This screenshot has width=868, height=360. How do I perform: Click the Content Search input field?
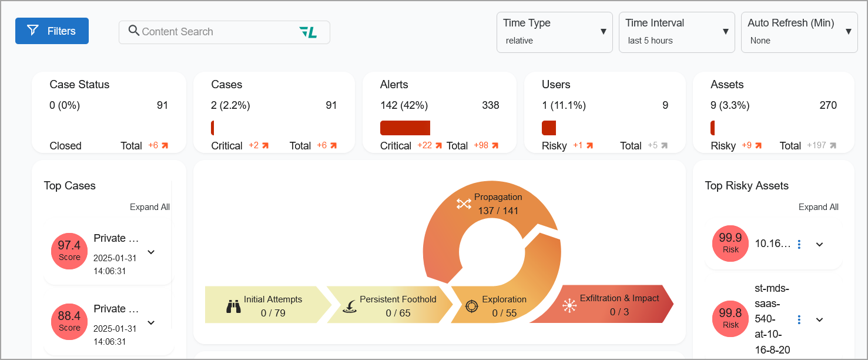coord(217,32)
